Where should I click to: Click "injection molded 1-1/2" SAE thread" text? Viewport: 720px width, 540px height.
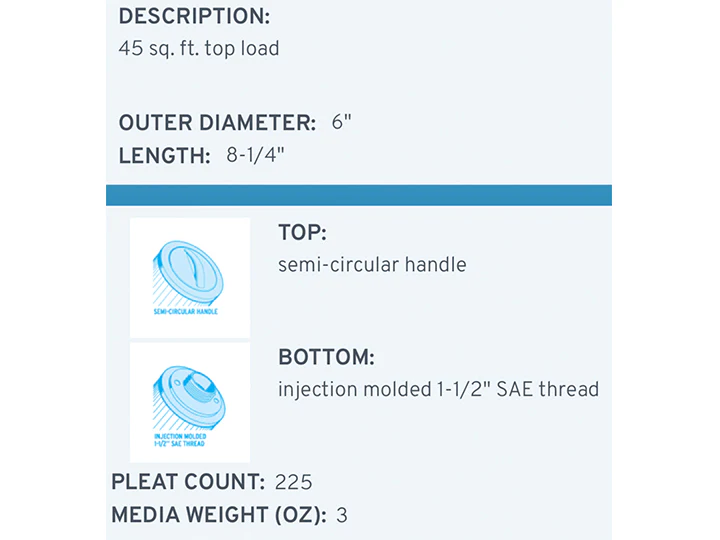(439, 389)
